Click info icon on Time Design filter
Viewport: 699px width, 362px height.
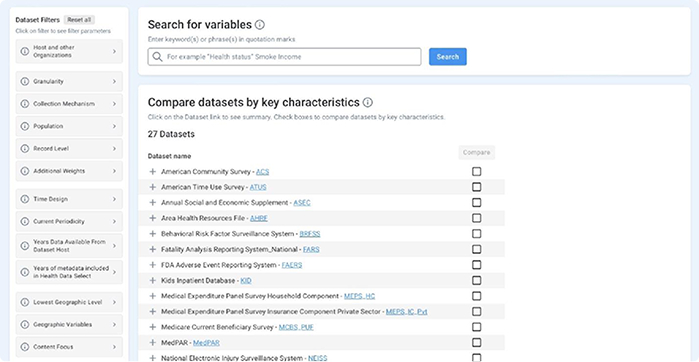pyautogui.click(x=25, y=199)
